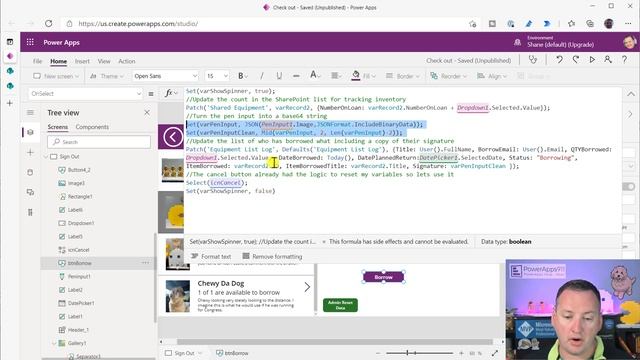Open the Help question mark

624,60
